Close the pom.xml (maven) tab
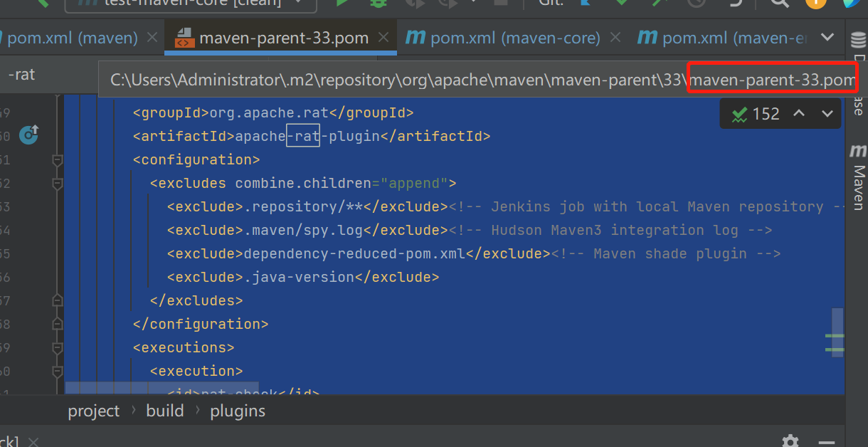Image resolution: width=868 pixels, height=447 pixels. [152, 38]
